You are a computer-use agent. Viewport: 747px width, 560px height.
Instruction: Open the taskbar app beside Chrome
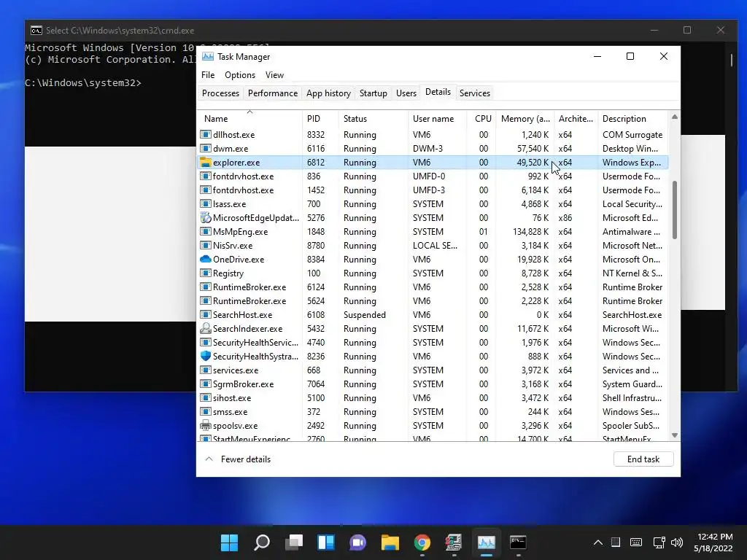coord(454,542)
